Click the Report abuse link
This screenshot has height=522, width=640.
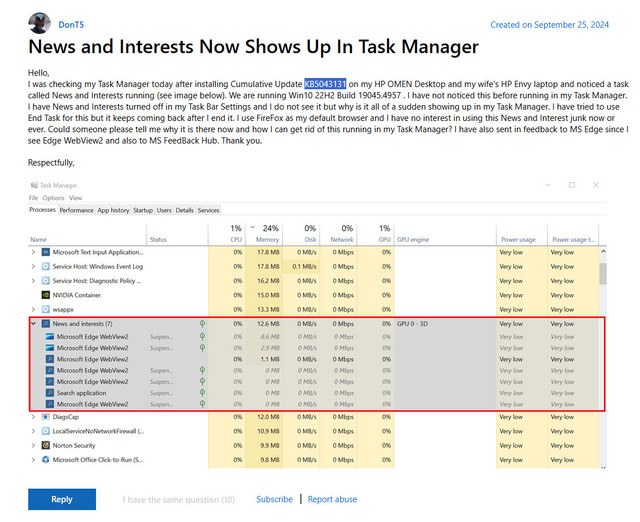click(x=332, y=499)
